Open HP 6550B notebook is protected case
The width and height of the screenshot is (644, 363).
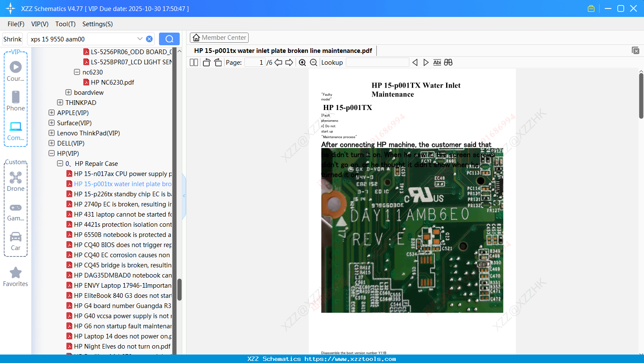[119, 234]
